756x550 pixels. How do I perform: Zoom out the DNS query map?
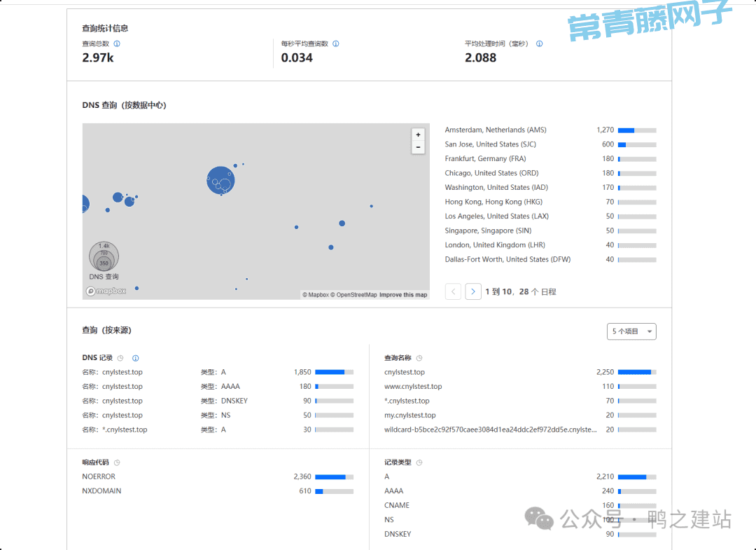(x=418, y=147)
